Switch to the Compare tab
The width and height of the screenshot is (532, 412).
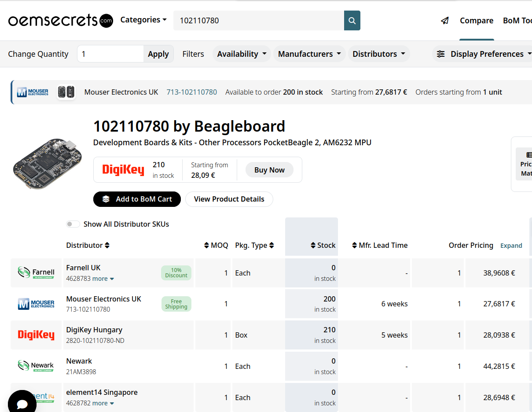click(477, 21)
